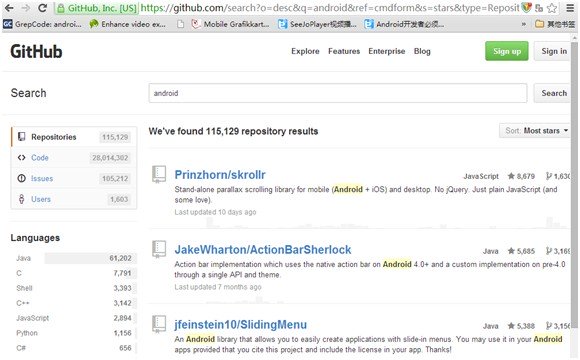Open the other bookmarks folder

pyautogui.click(x=555, y=24)
